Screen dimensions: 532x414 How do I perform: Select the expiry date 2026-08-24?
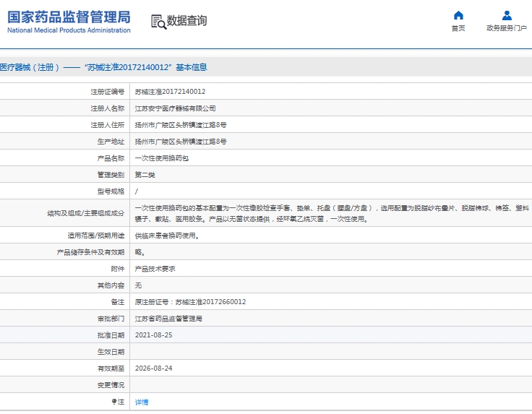coord(154,368)
